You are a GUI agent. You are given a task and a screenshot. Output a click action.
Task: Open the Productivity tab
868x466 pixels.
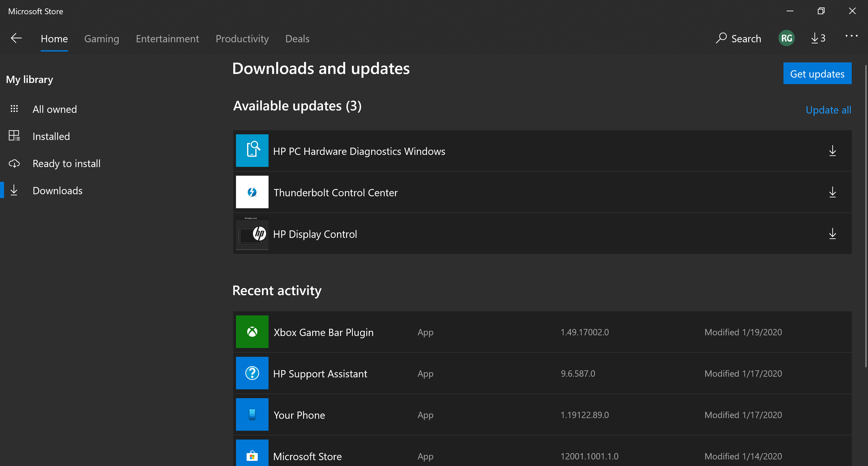(242, 39)
